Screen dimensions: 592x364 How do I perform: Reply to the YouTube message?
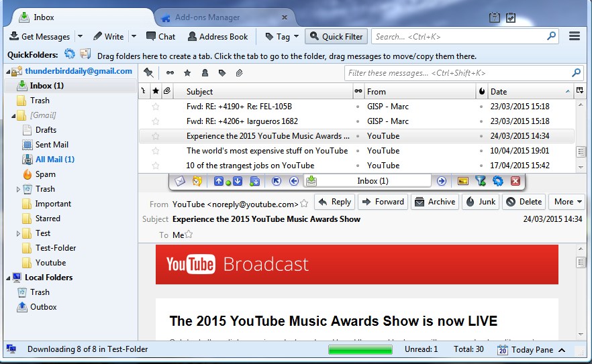point(334,202)
